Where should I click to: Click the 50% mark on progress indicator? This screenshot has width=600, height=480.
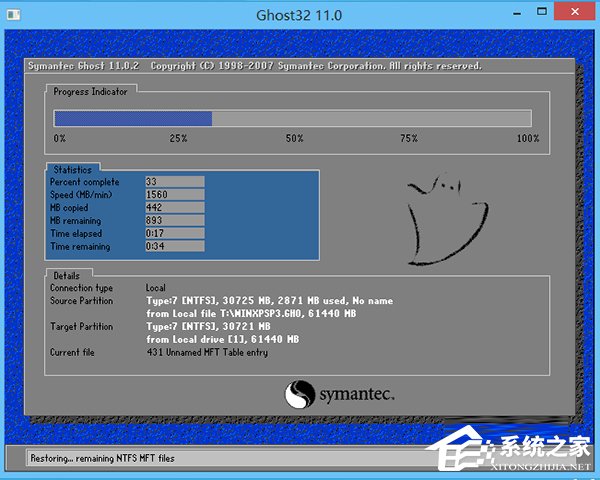pyautogui.click(x=294, y=138)
